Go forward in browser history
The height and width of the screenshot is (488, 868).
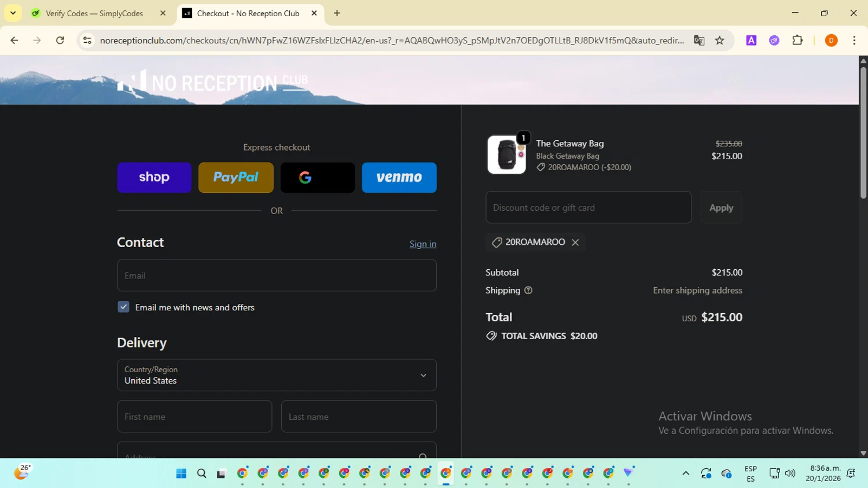coord(37,41)
